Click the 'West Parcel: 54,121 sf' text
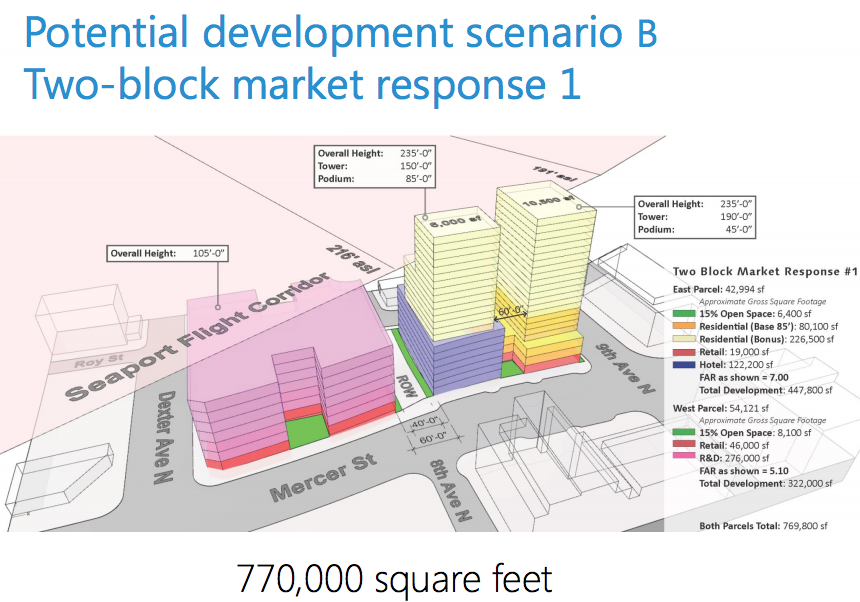This screenshot has height=602, width=860. coord(721,408)
